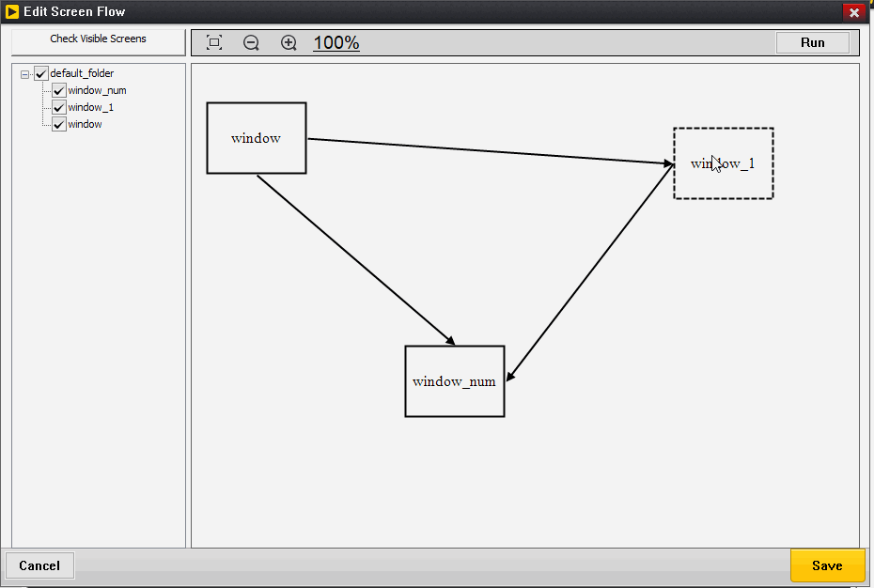Collapse the default_folder tree node
Image resolution: width=874 pixels, height=588 pixels.
[x=24, y=74]
